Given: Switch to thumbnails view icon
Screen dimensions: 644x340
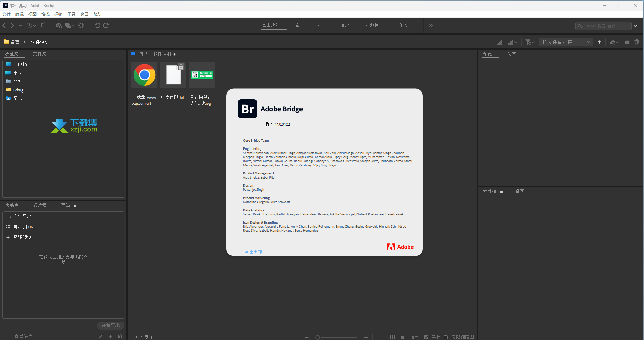Looking at the screenshot, I should pos(392,337).
